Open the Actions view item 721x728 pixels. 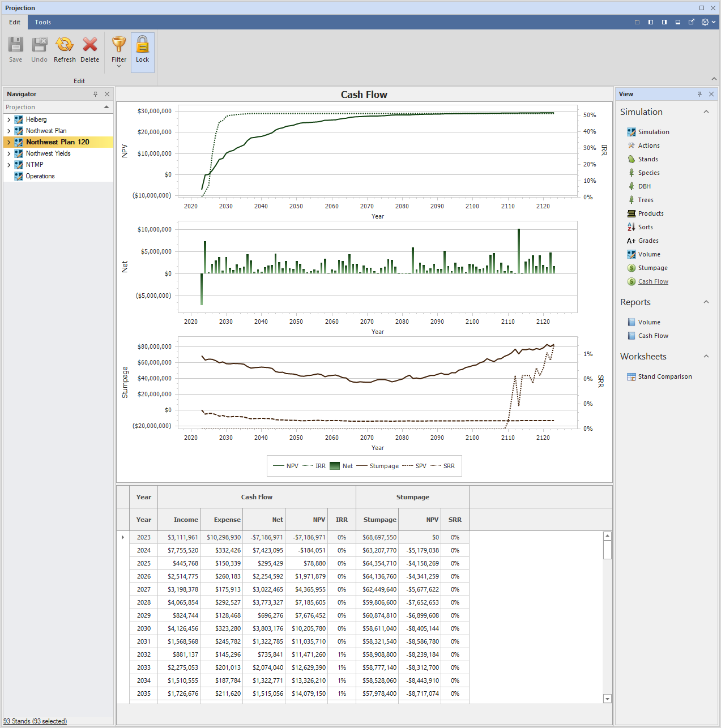click(649, 145)
